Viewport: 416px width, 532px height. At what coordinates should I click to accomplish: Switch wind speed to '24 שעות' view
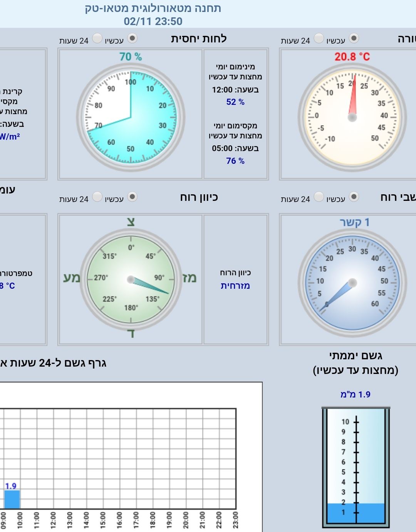click(319, 197)
